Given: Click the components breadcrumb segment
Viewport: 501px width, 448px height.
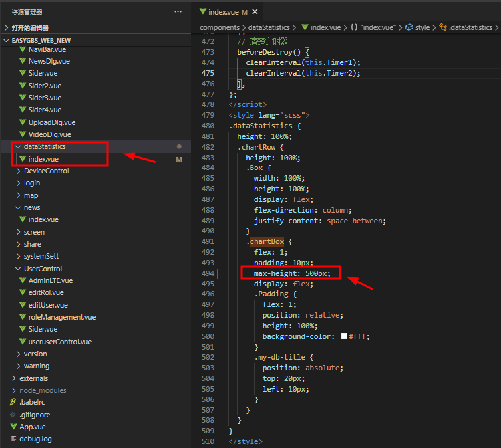Looking at the screenshot, I should point(220,27).
